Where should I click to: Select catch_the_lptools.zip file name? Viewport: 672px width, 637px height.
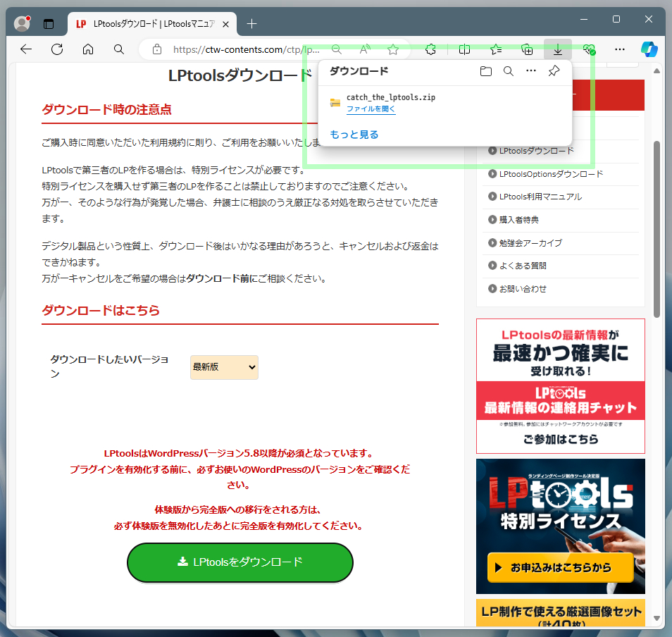click(x=391, y=97)
